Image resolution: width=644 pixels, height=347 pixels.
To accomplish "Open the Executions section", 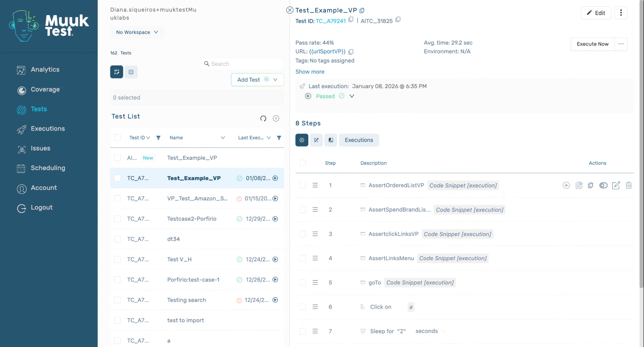I will pyautogui.click(x=48, y=129).
